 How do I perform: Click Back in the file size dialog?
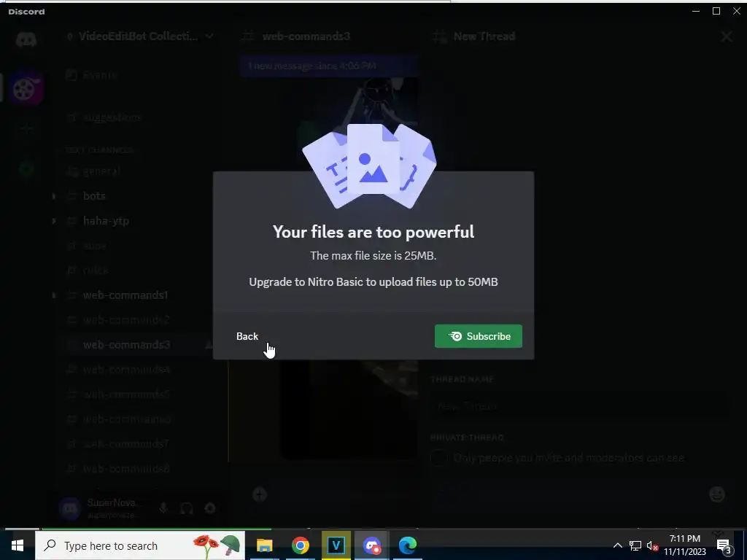coord(247,336)
